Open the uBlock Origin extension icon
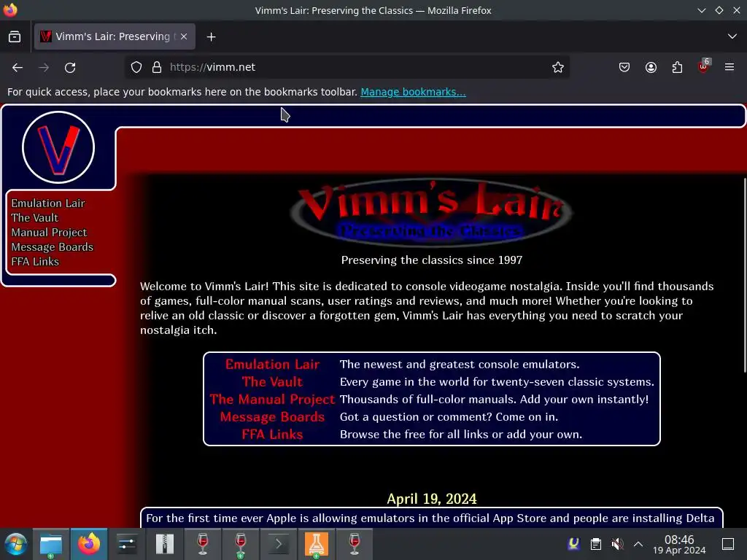The height and width of the screenshot is (560, 747). [703, 66]
